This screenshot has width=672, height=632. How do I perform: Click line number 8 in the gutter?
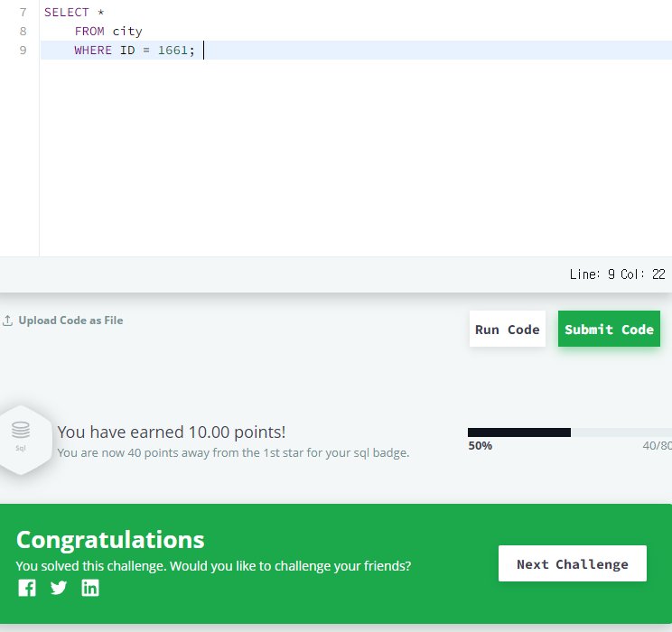23,32
